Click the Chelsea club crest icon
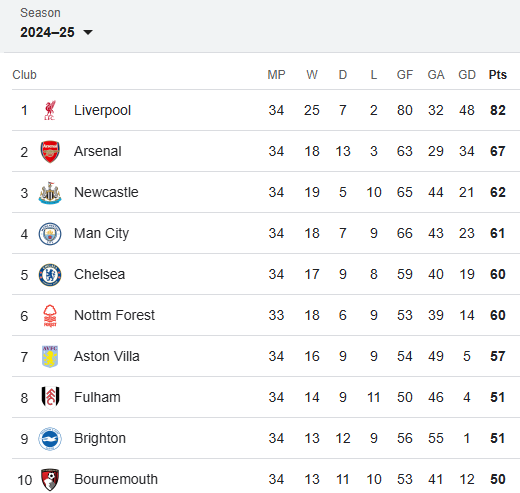This screenshot has height=493, width=520. coord(50,275)
